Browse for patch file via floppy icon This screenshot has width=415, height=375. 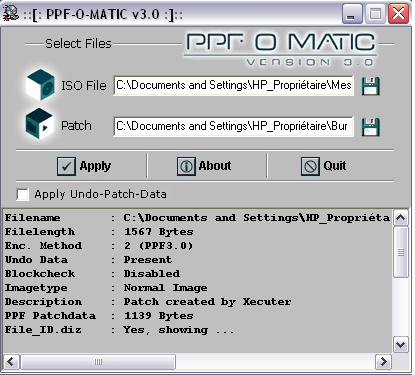coord(370,127)
